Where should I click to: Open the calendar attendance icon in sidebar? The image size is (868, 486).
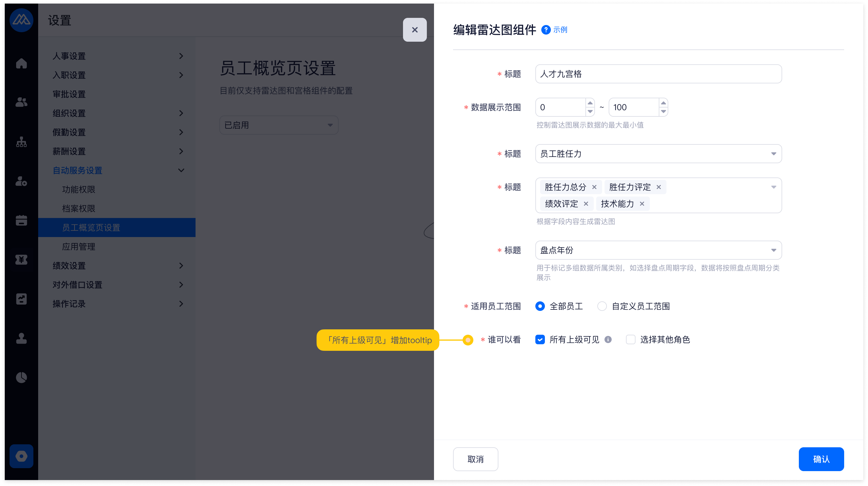(x=21, y=220)
